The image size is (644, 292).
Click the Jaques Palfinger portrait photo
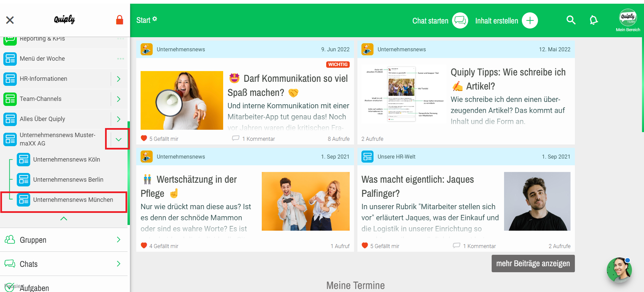pyautogui.click(x=537, y=201)
